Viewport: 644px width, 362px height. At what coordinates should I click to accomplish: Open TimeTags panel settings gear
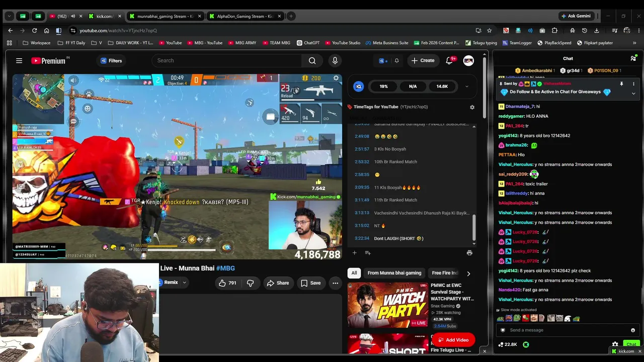(x=472, y=107)
